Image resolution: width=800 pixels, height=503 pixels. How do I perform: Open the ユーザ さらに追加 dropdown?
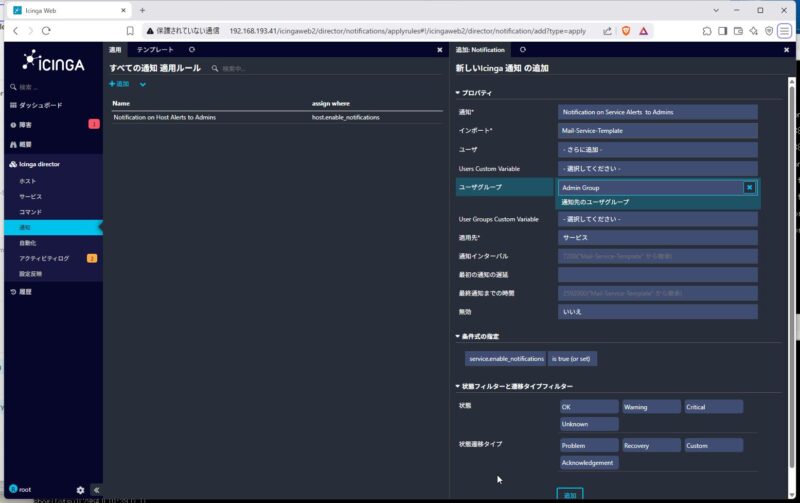click(x=657, y=149)
